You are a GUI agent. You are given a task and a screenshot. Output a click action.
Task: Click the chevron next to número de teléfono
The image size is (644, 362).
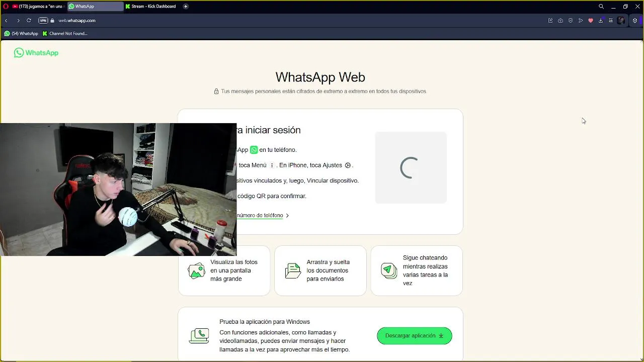point(287,216)
